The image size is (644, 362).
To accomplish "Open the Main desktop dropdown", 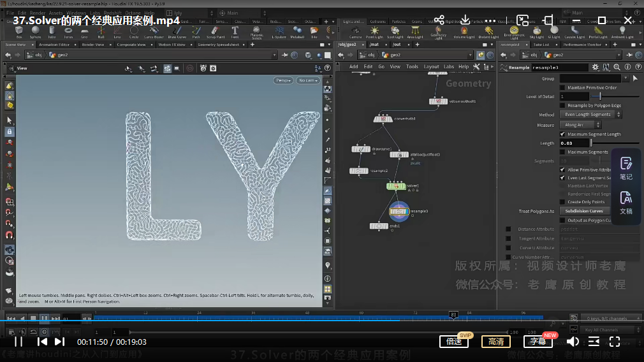I will tap(242, 13).
